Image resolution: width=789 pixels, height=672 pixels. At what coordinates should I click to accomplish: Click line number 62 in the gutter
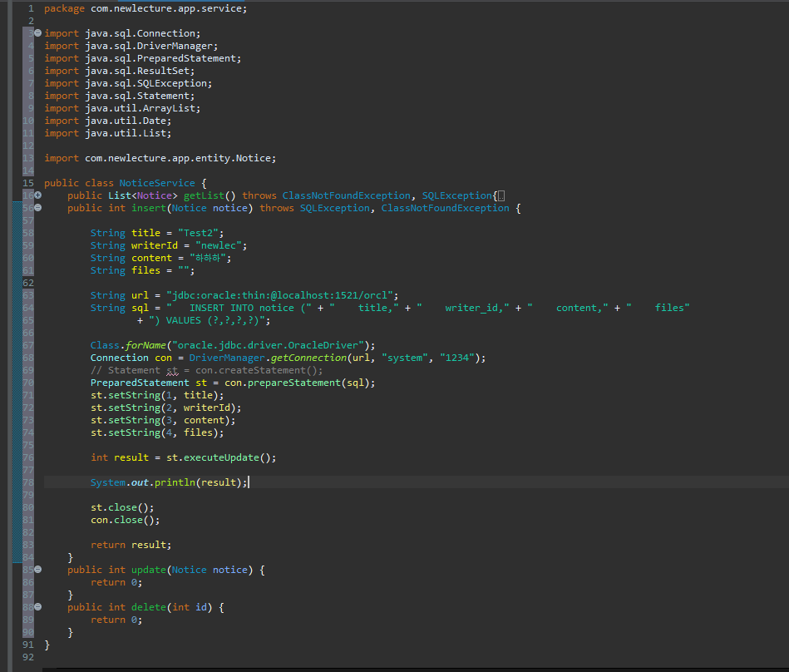pos(28,283)
